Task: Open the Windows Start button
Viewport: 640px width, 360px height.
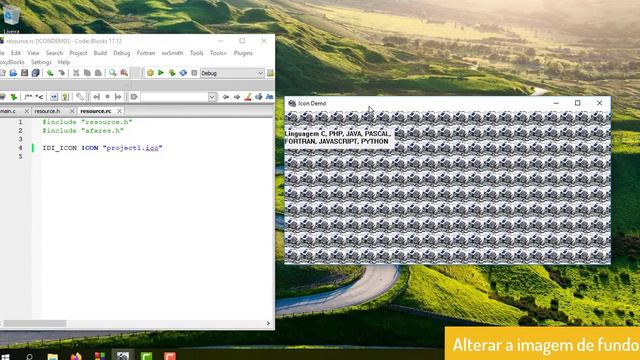Action: 5,356
